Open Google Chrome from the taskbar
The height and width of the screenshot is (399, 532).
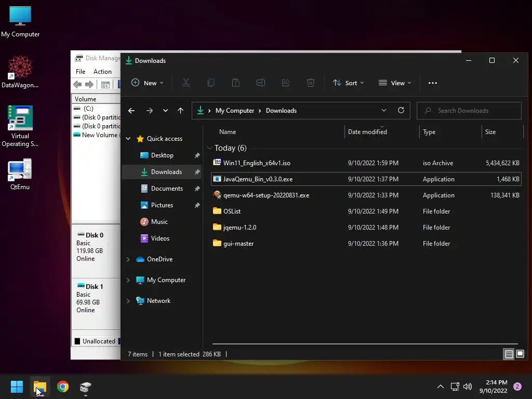click(x=63, y=387)
